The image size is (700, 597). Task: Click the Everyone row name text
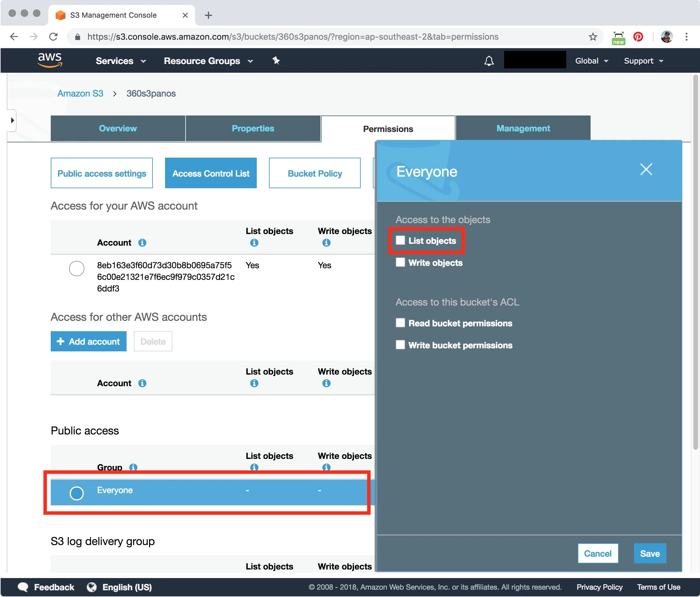pos(115,490)
